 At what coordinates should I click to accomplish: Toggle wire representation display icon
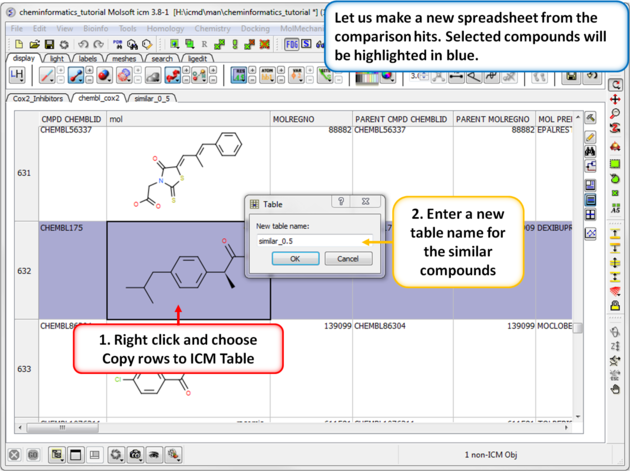(x=47, y=75)
